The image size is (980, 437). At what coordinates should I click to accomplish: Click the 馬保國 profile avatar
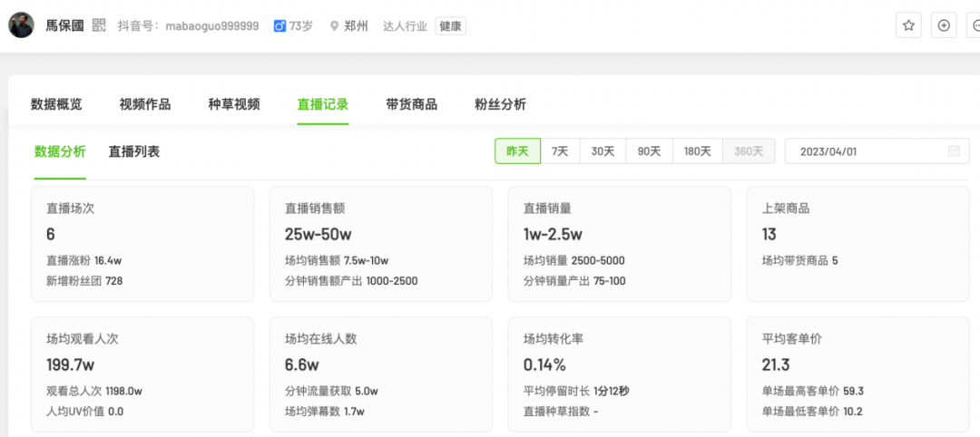(22, 25)
